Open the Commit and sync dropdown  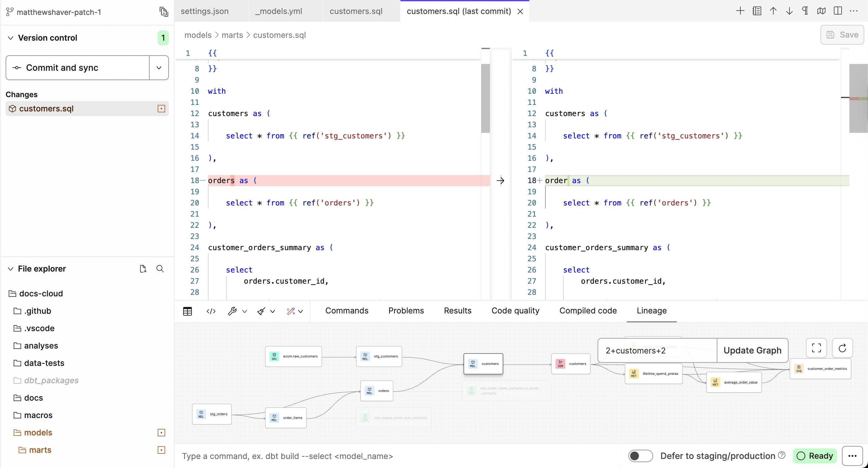[158, 68]
